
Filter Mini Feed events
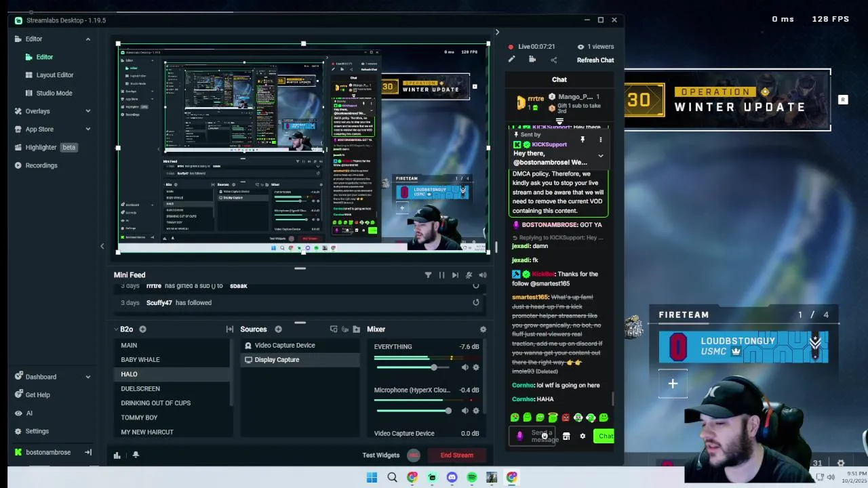pyautogui.click(x=428, y=275)
